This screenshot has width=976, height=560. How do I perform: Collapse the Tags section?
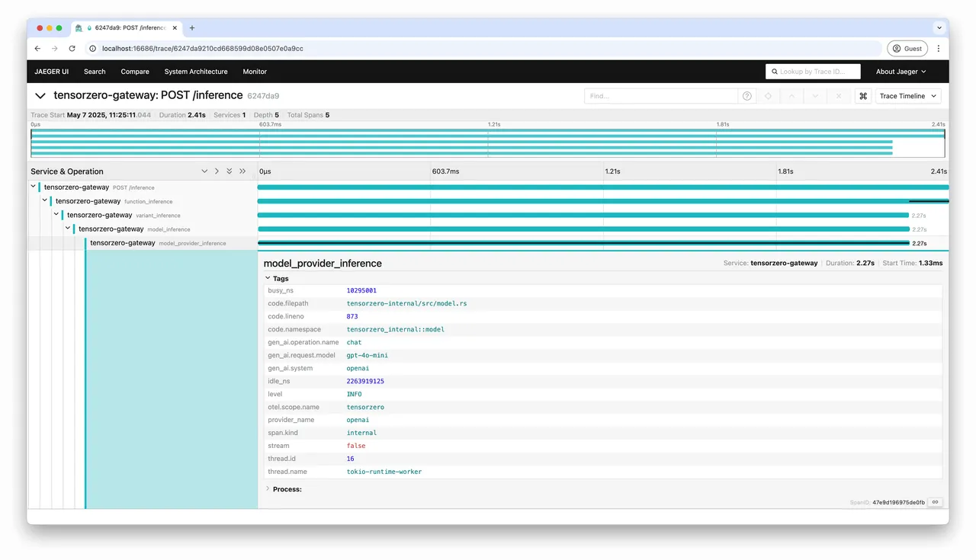pyautogui.click(x=276, y=279)
